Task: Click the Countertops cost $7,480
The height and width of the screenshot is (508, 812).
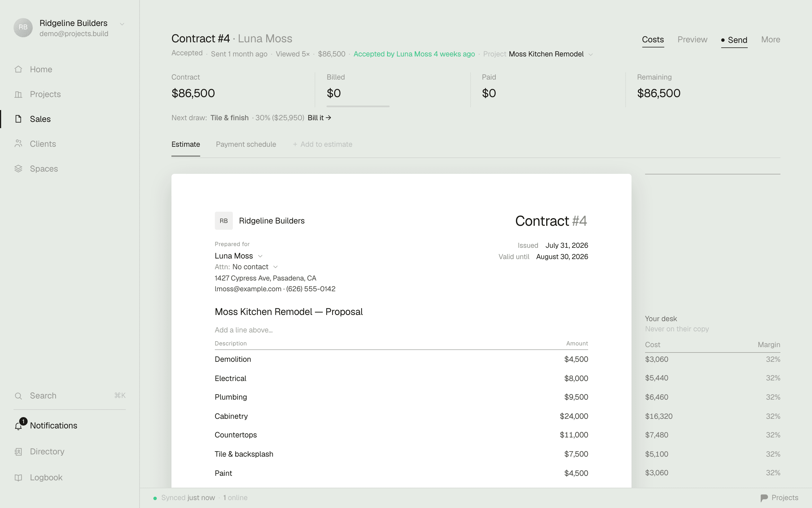Action: click(656, 435)
